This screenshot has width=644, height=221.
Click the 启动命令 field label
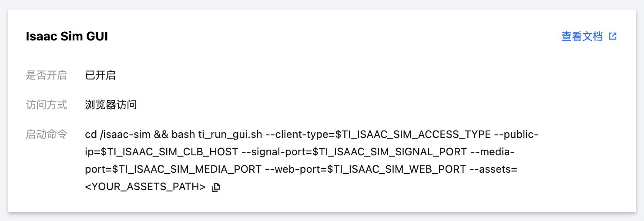pyautogui.click(x=46, y=134)
